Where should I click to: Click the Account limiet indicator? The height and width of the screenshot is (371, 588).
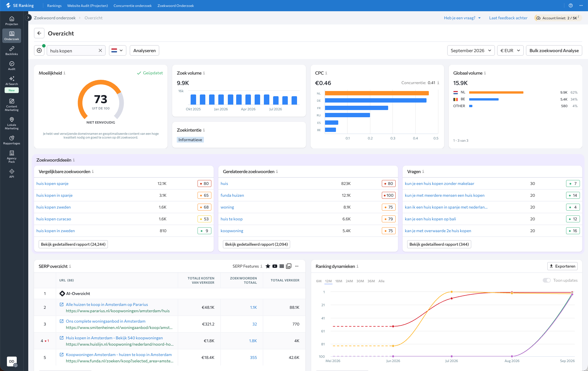558,18
